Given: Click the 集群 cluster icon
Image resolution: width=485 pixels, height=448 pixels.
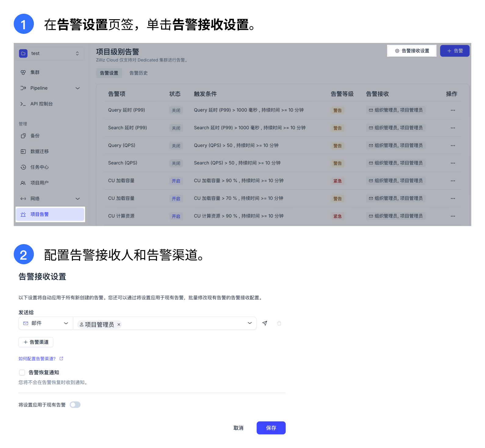Looking at the screenshot, I should [23, 72].
